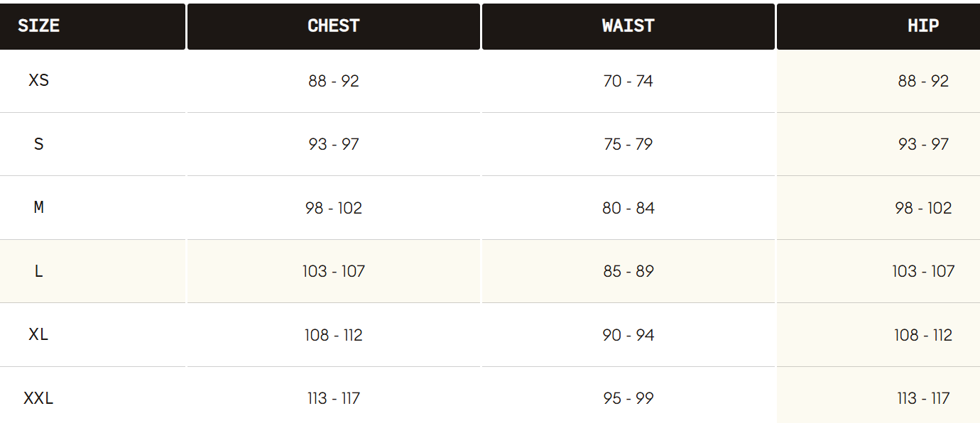
Task: Click hip value 98 - 102
Action: [923, 208]
